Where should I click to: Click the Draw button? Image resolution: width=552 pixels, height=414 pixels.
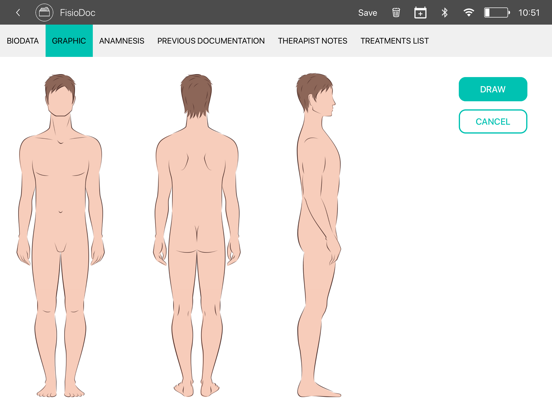point(493,89)
